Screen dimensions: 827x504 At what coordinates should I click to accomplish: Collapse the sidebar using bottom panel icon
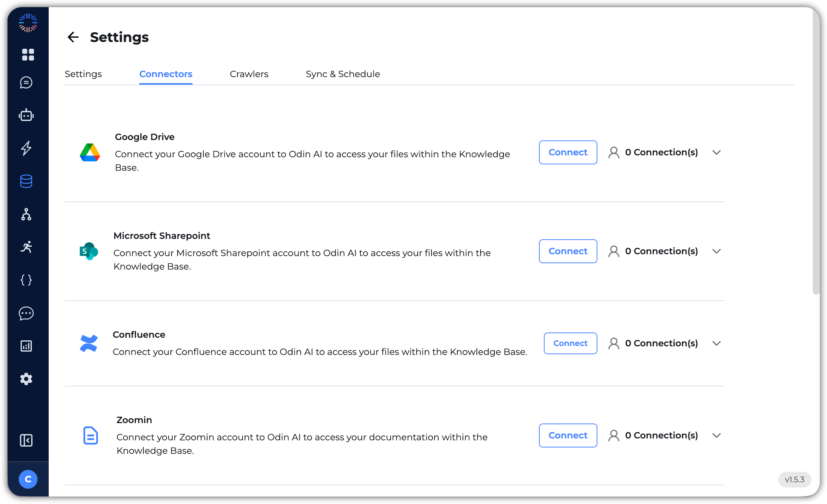point(27,441)
